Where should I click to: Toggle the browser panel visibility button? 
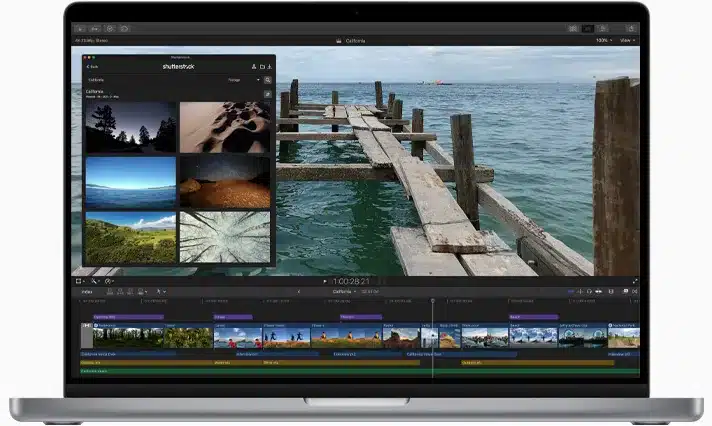coord(573,29)
